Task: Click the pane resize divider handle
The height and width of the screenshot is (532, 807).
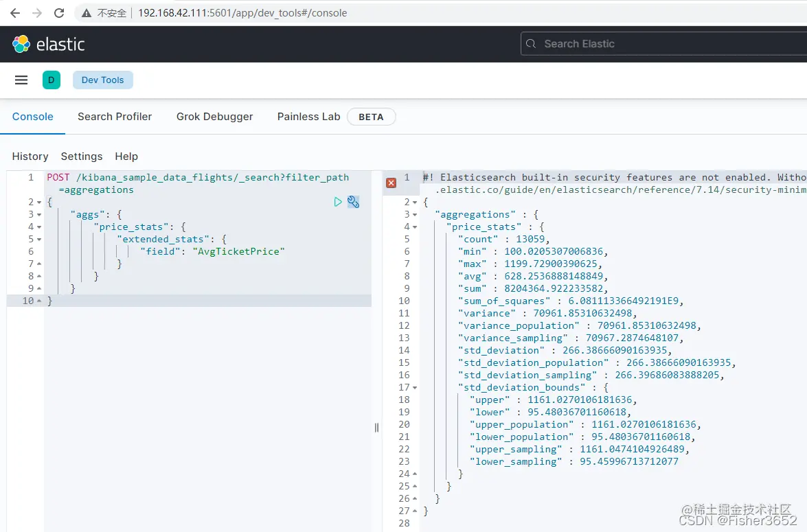Action: tap(377, 428)
